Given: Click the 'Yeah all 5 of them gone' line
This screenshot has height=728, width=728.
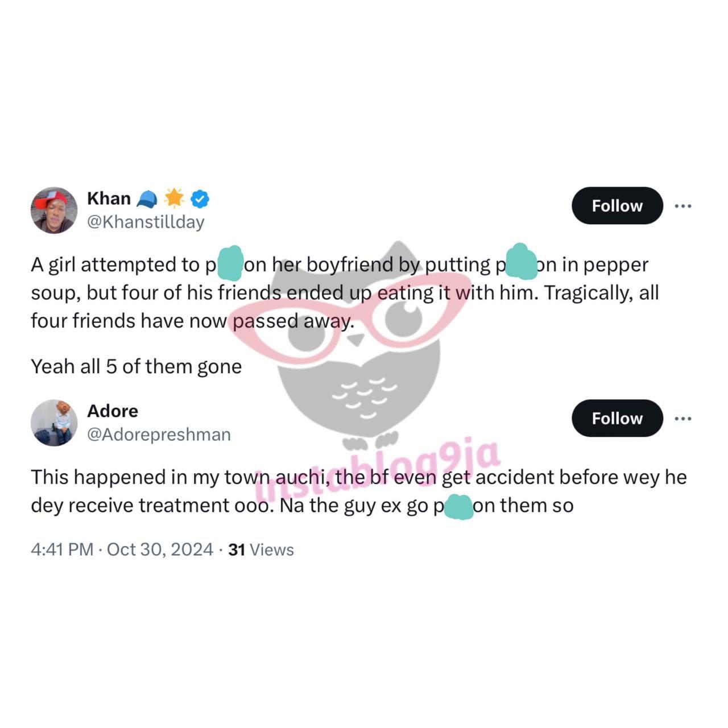Looking at the screenshot, I should pyautogui.click(x=136, y=366).
